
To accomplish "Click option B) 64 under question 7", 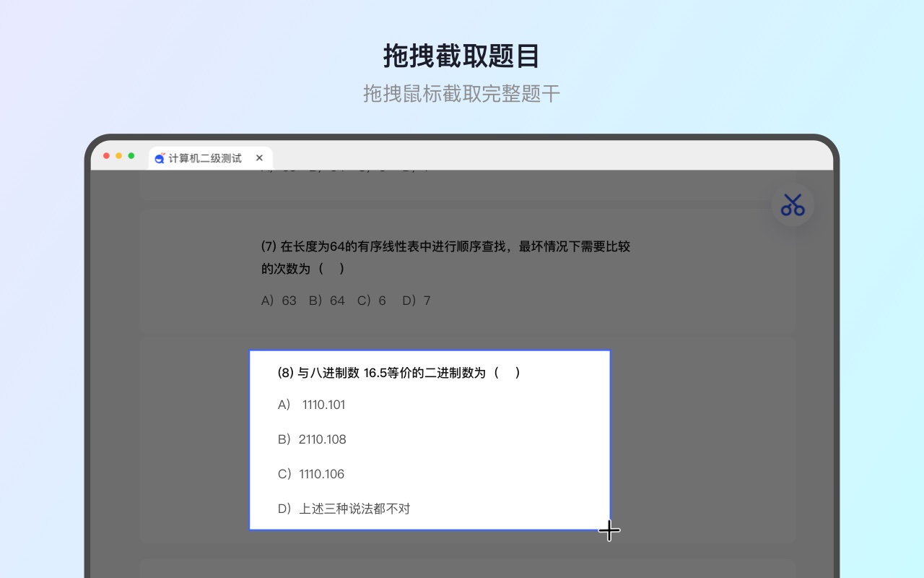I will 326,300.
